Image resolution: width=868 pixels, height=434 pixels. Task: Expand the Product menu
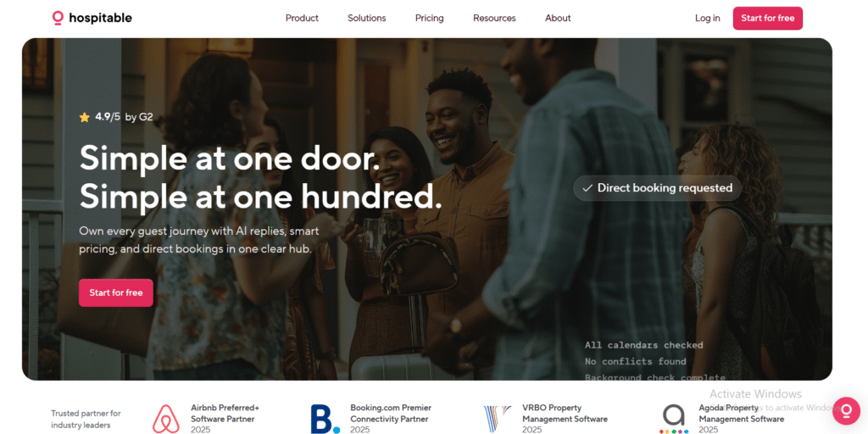coord(303,18)
